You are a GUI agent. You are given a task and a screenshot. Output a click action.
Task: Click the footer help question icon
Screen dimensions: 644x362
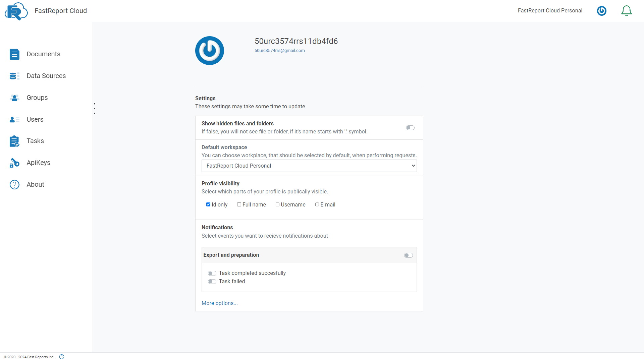click(x=62, y=357)
